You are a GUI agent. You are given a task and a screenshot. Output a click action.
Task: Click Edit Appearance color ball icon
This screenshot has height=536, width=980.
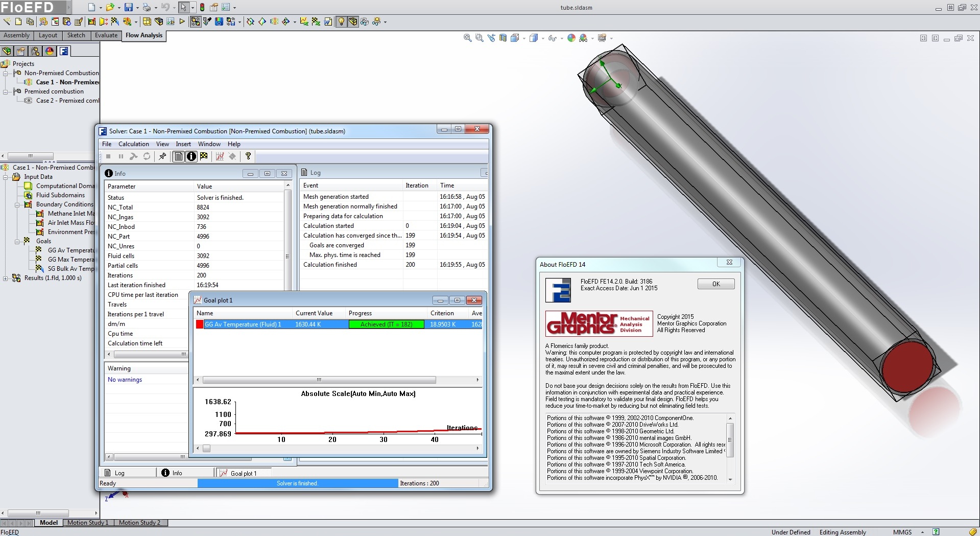(x=571, y=38)
